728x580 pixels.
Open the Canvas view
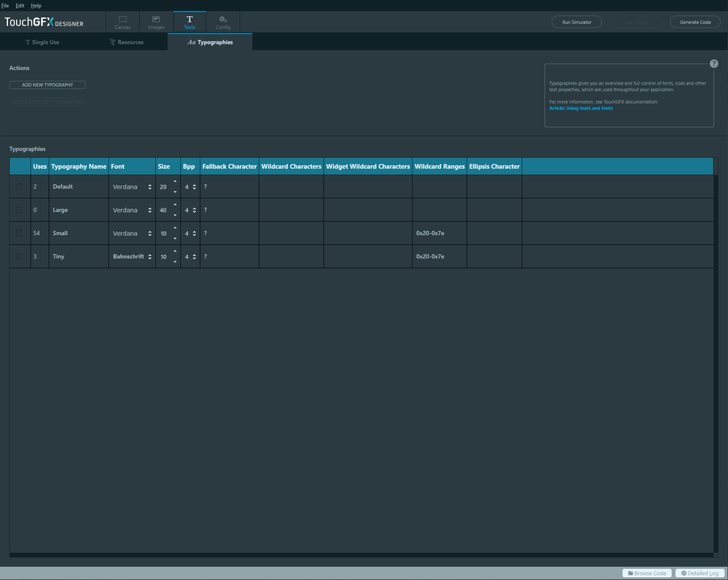[122, 22]
